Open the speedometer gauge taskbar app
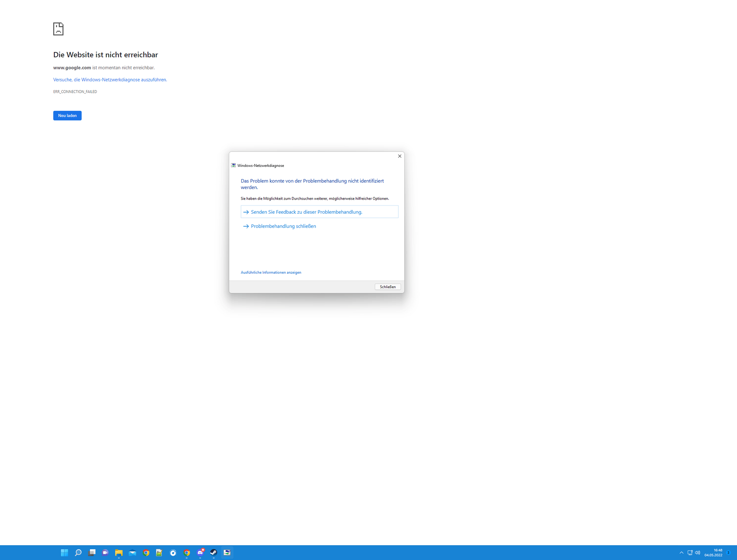This screenshot has height=560, width=737. 173,552
